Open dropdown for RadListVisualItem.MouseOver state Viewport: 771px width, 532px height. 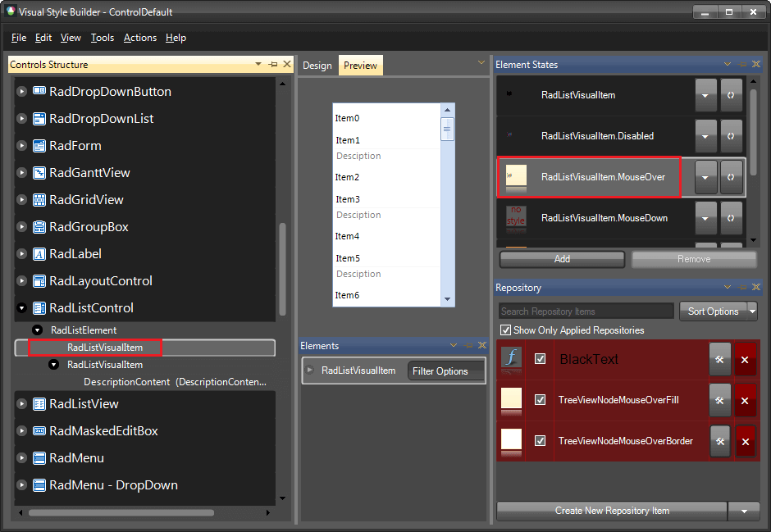point(705,177)
